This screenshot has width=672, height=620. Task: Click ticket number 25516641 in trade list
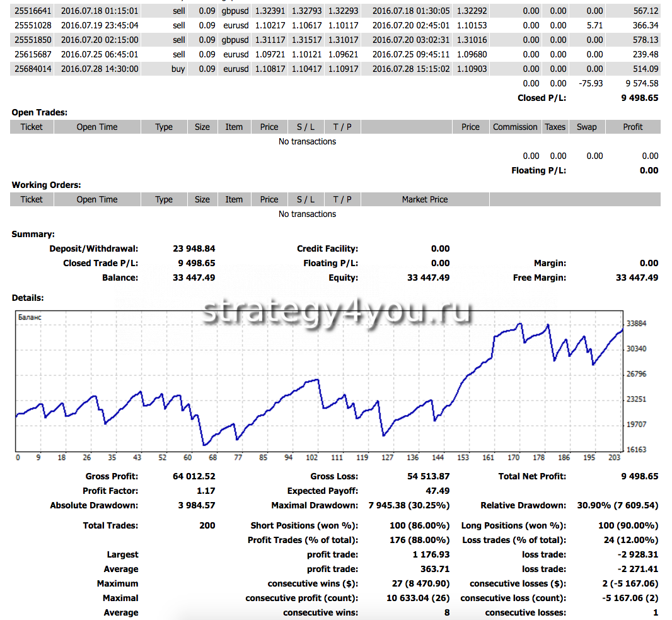(33, 11)
